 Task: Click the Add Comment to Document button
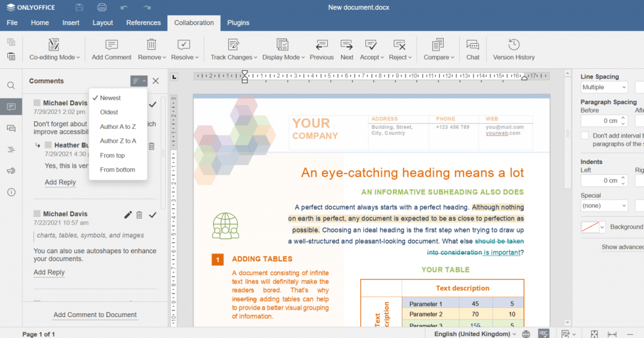[94, 314]
